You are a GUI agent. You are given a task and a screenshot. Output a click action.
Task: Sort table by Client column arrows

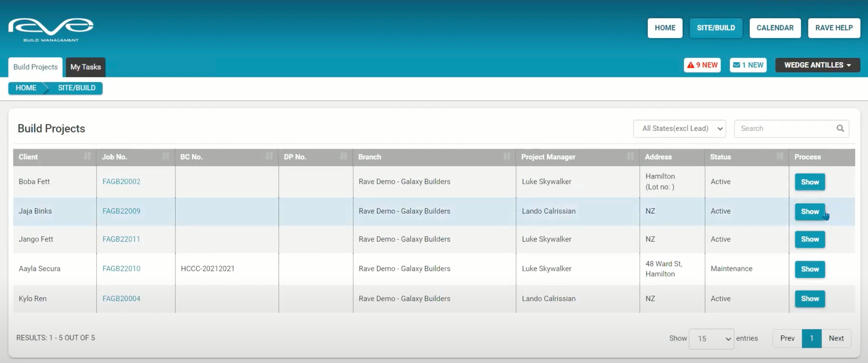click(87, 156)
